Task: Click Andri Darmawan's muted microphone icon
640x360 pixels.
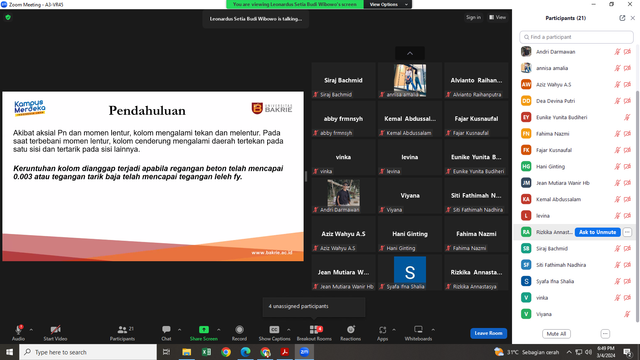Action: tap(617, 52)
